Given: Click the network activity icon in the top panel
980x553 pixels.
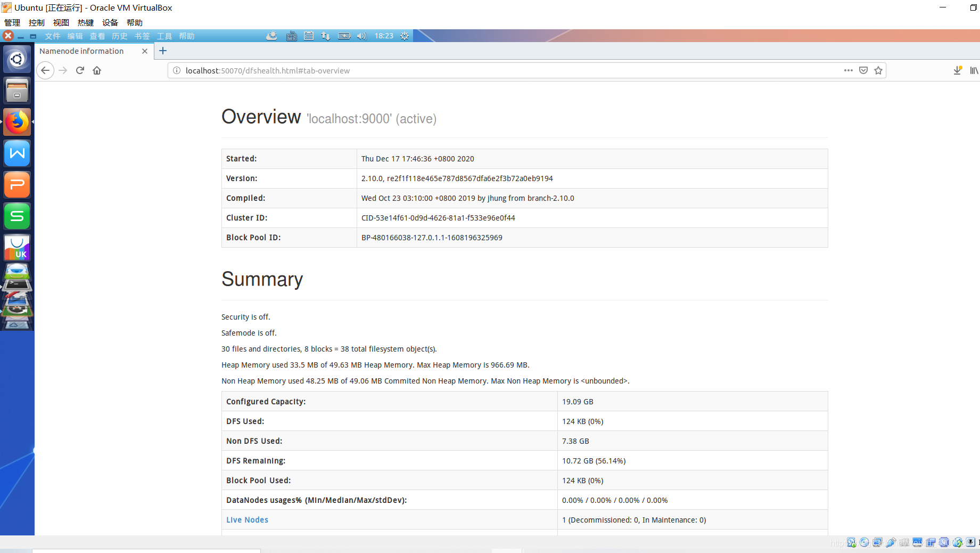Looking at the screenshot, I should tap(326, 36).
